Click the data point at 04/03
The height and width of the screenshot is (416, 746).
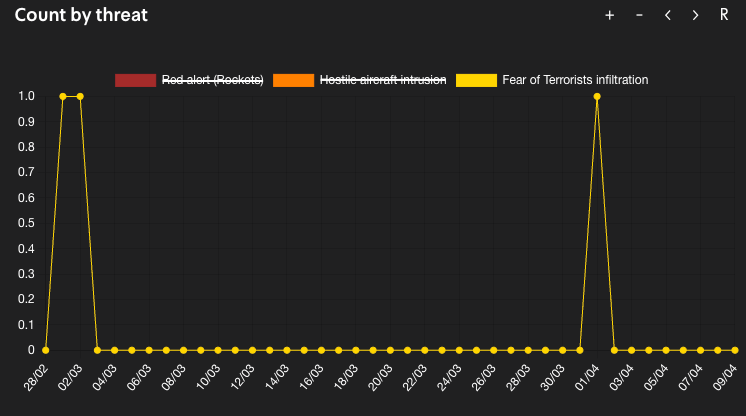115,350
